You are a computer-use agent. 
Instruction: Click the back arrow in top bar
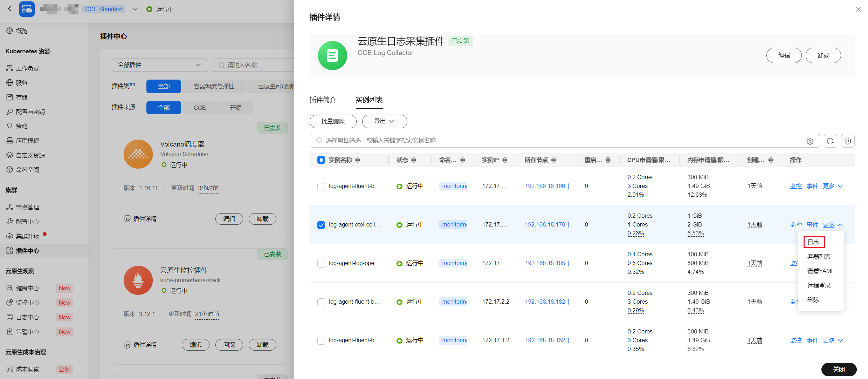(x=10, y=9)
